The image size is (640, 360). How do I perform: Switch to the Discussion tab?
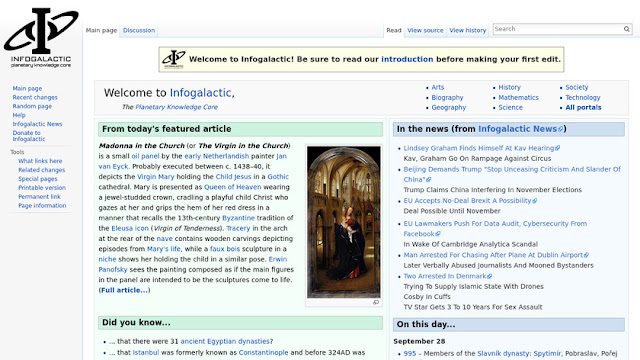click(139, 30)
